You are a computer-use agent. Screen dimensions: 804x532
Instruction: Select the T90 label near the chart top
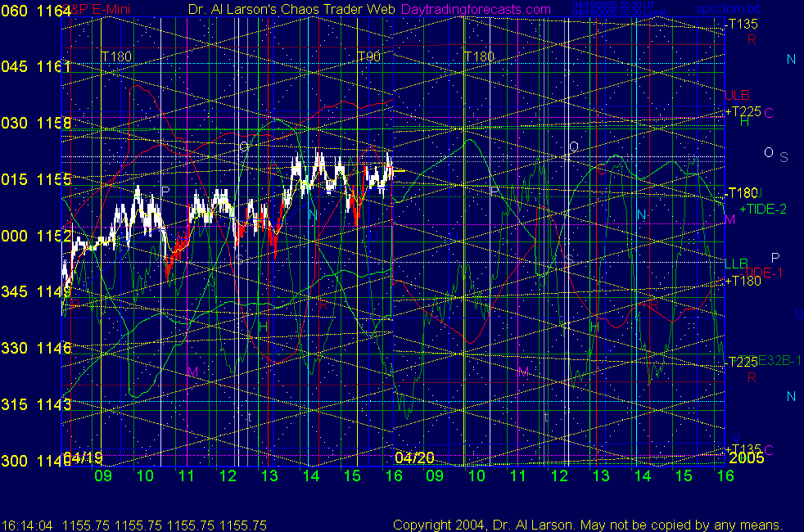coord(369,56)
